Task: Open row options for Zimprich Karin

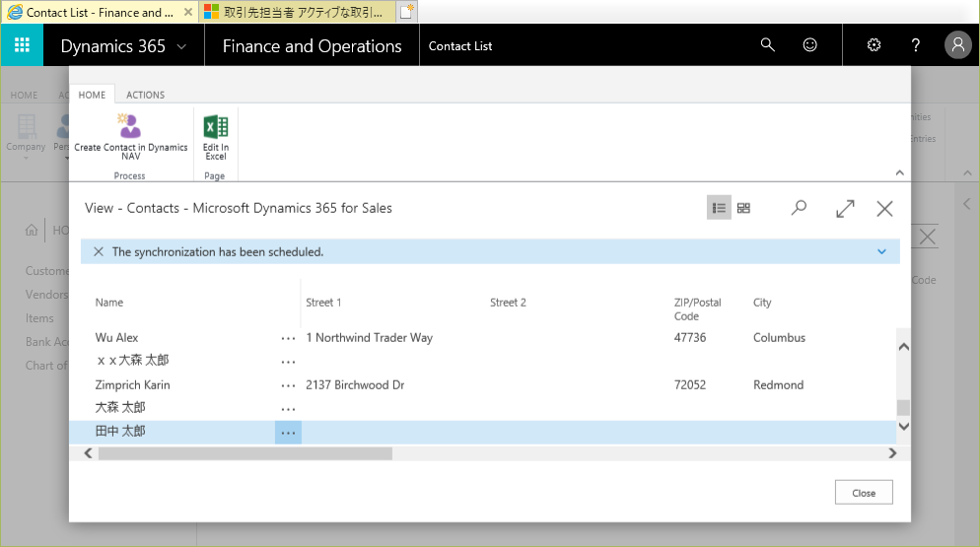Action: [x=288, y=385]
